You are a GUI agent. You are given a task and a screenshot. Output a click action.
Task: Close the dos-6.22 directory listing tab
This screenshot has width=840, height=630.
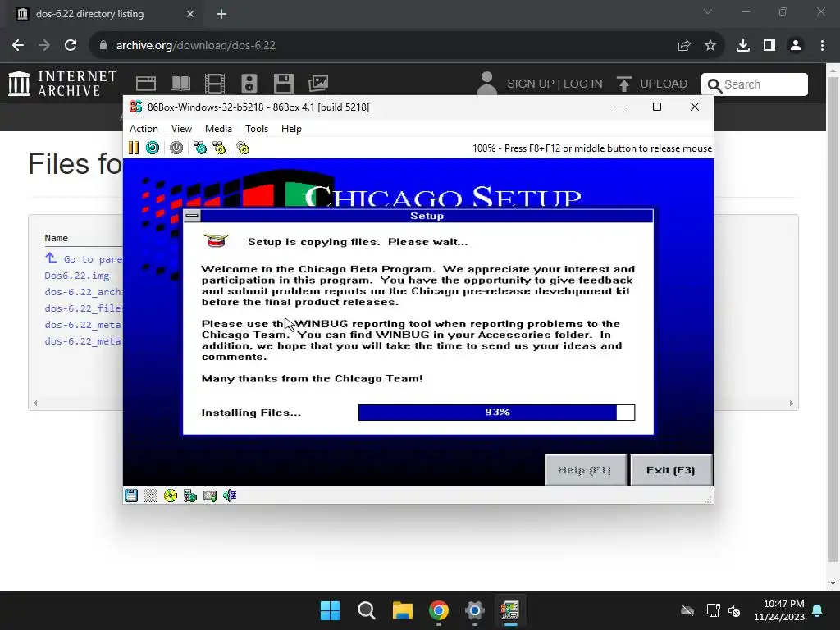(x=190, y=14)
